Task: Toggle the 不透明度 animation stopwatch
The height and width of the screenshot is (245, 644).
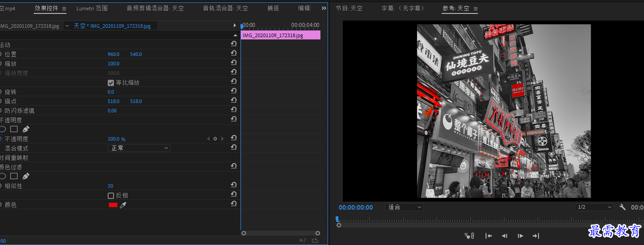Action: pyautogui.click(x=0, y=139)
